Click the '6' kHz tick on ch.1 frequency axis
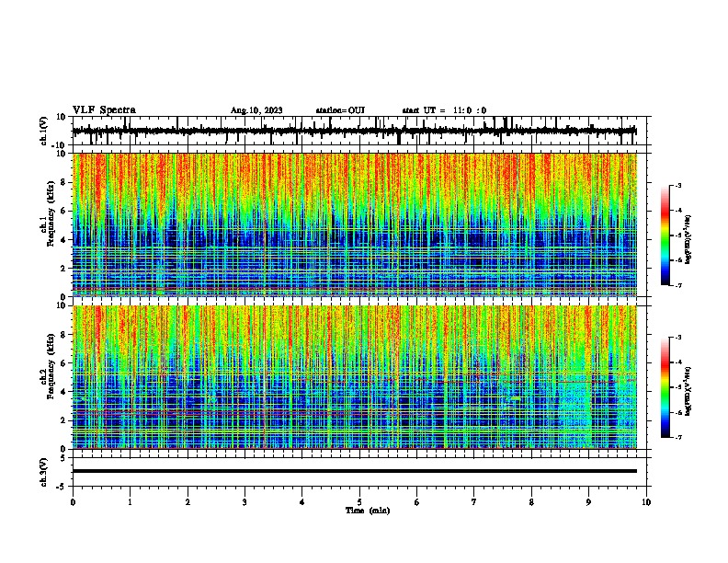 tap(63, 211)
